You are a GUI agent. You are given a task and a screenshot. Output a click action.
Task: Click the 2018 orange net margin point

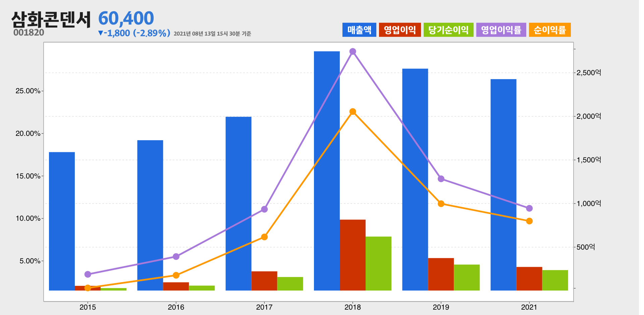click(353, 112)
